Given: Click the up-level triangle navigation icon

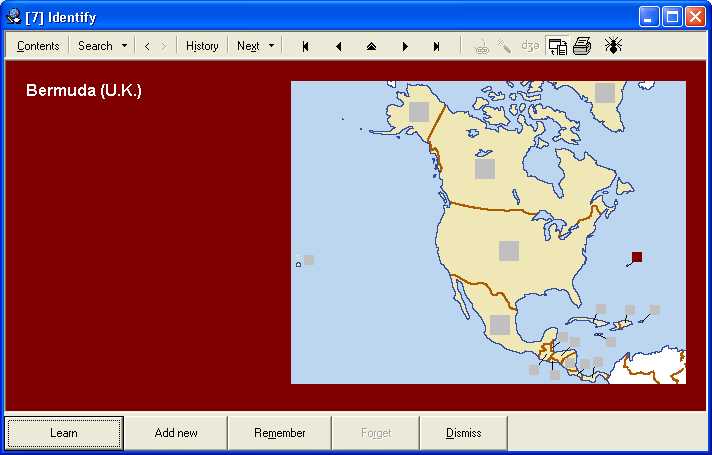Looking at the screenshot, I should 371,46.
